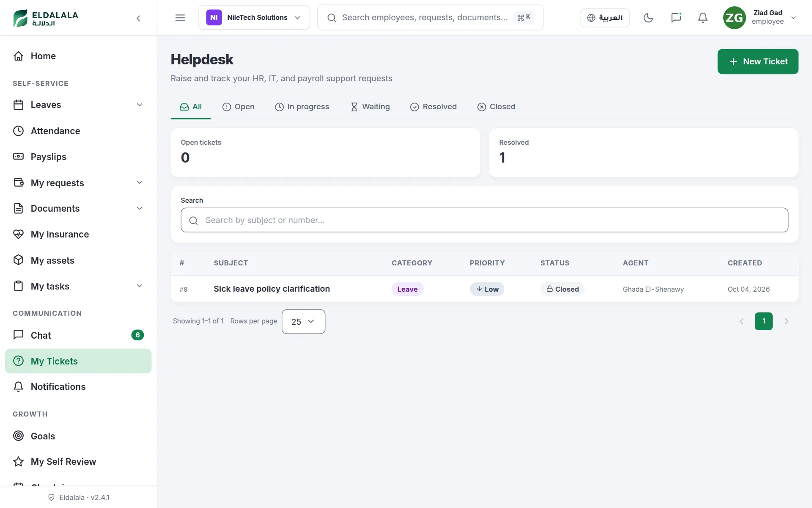
Task: Open Payslips from the sidebar
Action: [78, 157]
